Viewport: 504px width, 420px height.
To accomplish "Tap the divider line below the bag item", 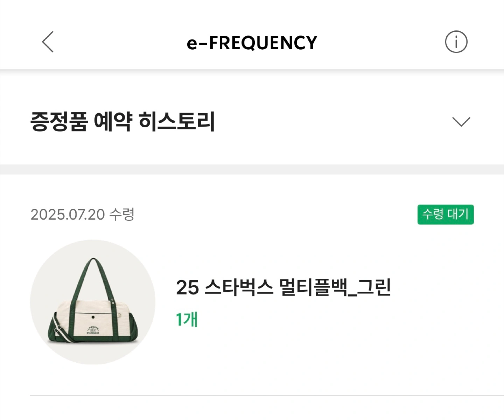I will click(267, 396).
